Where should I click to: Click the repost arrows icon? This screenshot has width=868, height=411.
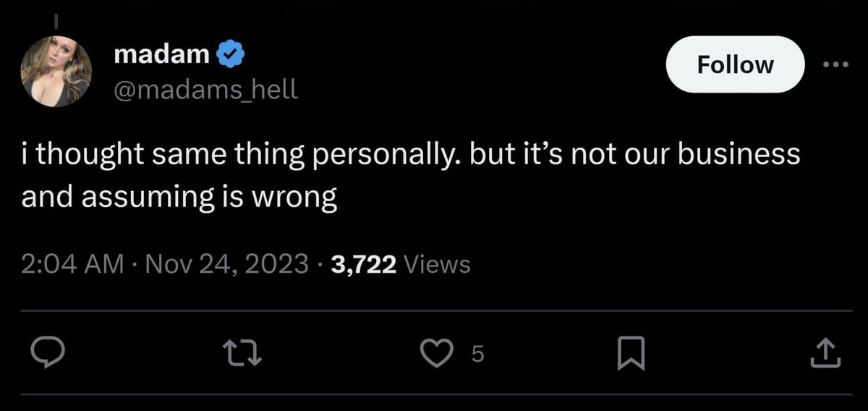pos(240,354)
